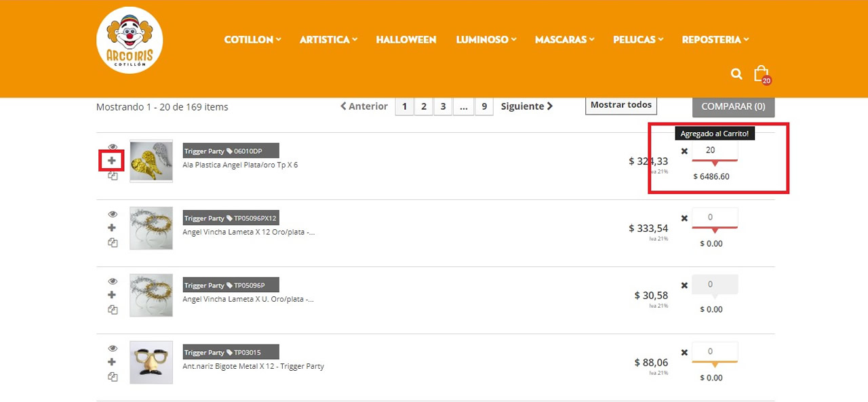Clear quantity X for $ 333,54 item
The image size is (868, 402).
[x=684, y=218]
